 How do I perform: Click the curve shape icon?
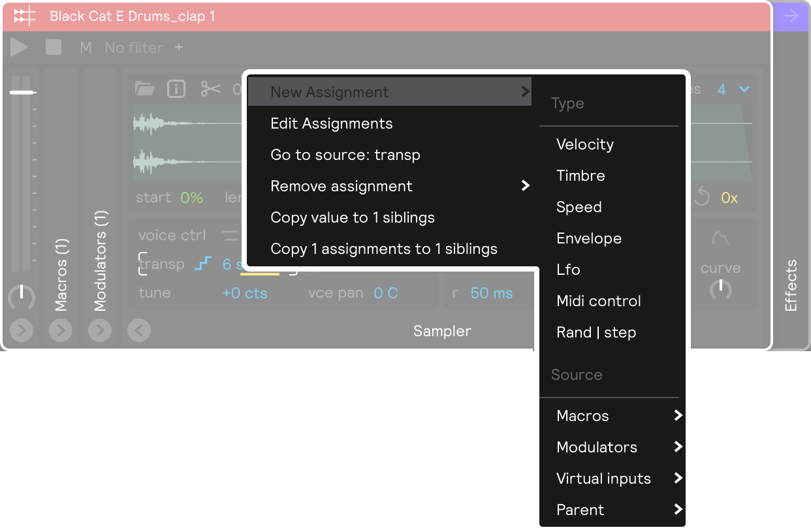pyautogui.click(x=720, y=239)
